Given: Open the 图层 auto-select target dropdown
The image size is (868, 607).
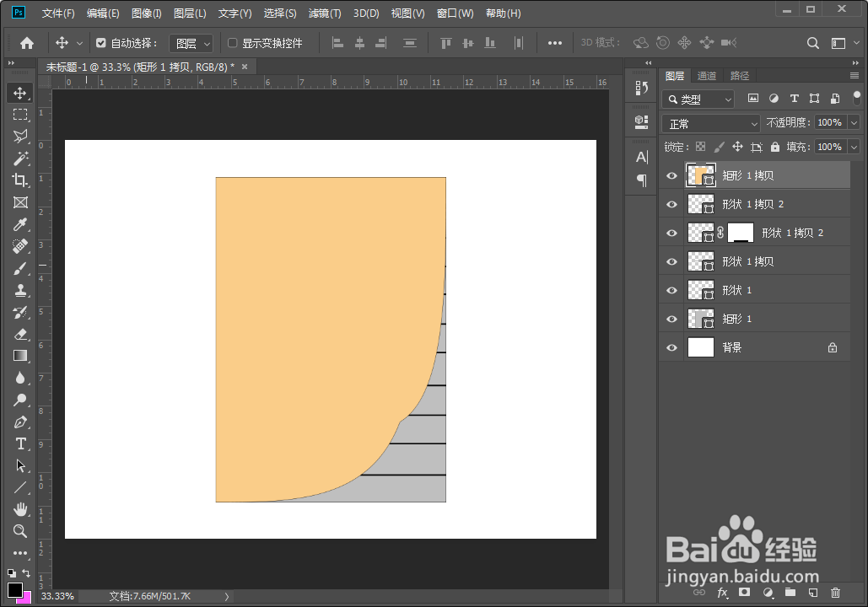Looking at the screenshot, I should click(191, 43).
